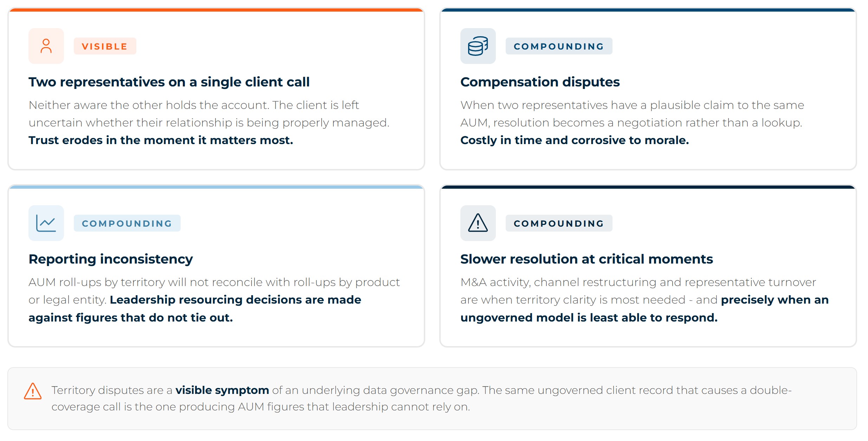Select the COMPOUNDING badge above Compensation disputes
Image resolution: width=868 pixels, height=441 pixels.
click(x=559, y=46)
